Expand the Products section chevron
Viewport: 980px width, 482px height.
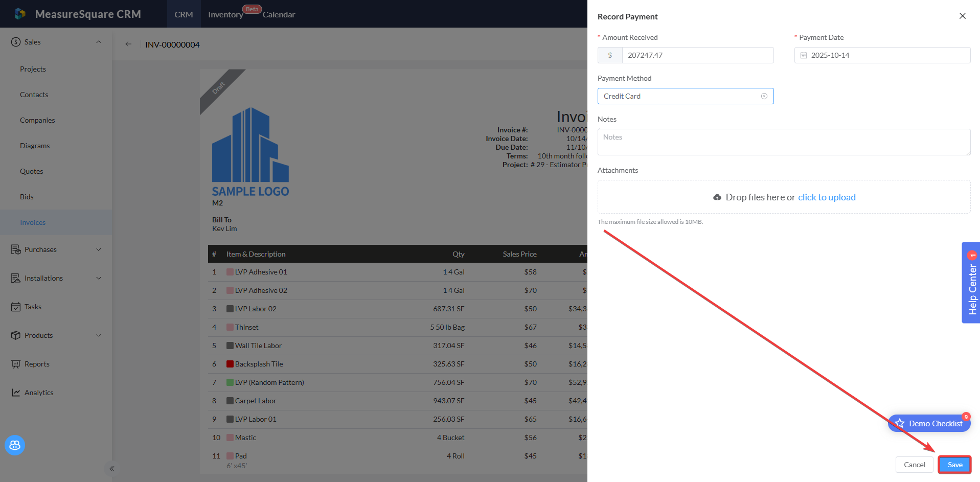click(99, 335)
